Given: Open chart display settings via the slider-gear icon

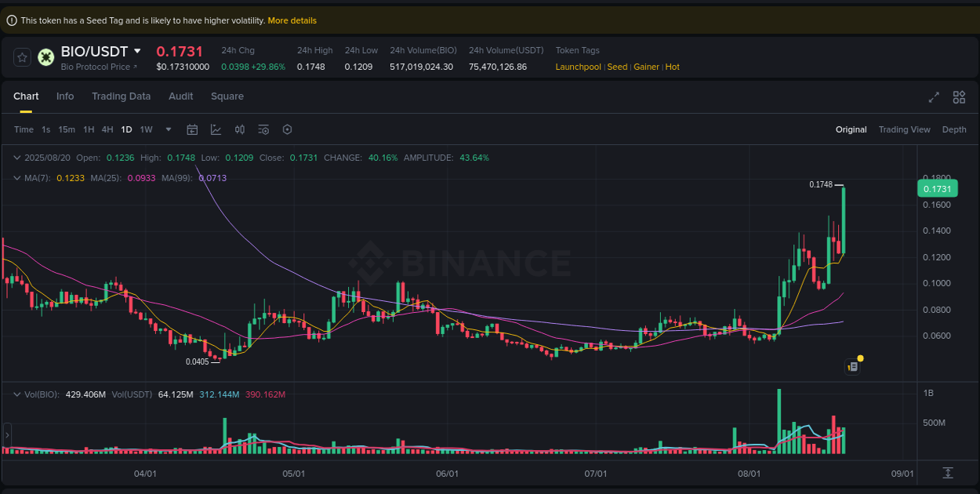Looking at the screenshot, I should 263,129.
